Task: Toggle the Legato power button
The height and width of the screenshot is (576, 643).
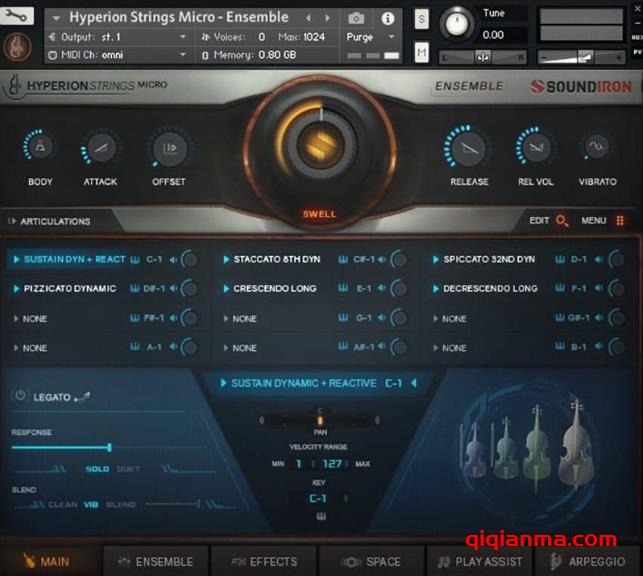Action: (20, 396)
